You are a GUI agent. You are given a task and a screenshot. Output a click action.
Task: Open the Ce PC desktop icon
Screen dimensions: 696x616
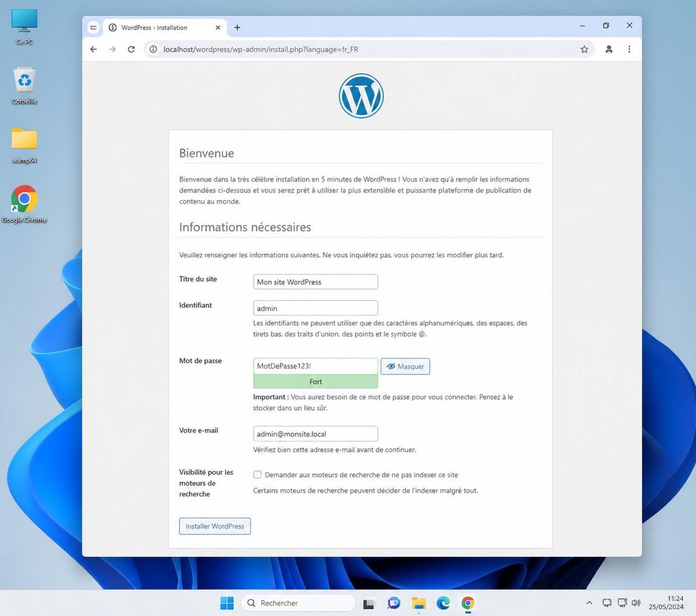[x=24, y=27]
